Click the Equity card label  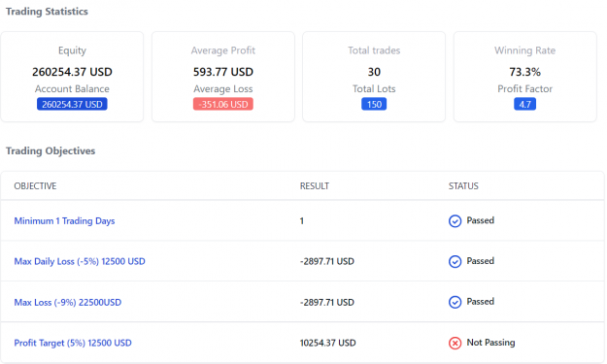pos(72,50)
